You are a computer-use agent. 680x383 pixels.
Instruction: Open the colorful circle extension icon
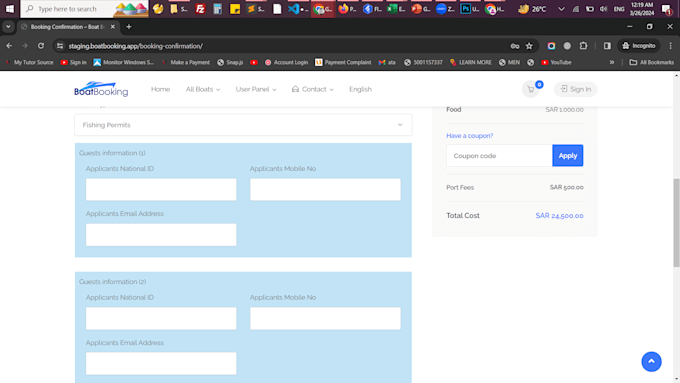(551, 46)
